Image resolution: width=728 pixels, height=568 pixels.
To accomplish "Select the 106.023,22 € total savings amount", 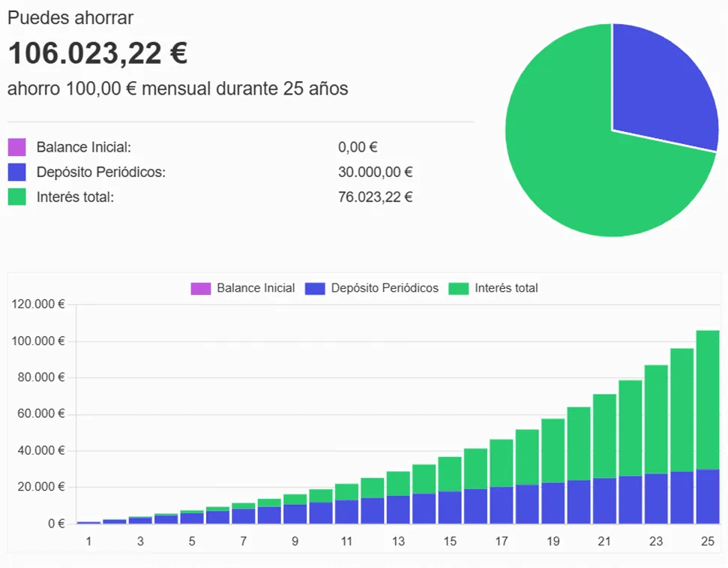I will 97,53.
